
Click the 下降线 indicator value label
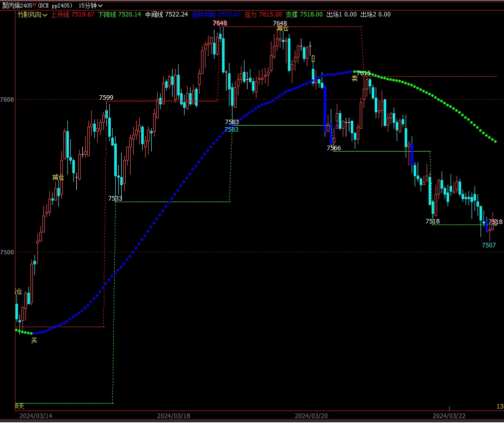pos(120,14)
